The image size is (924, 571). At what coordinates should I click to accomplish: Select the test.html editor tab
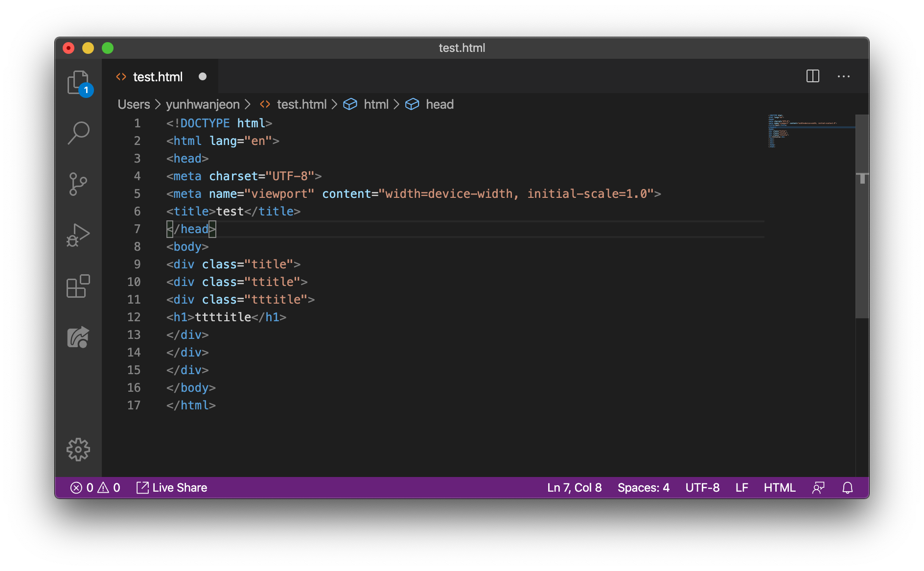click(160, 76)
